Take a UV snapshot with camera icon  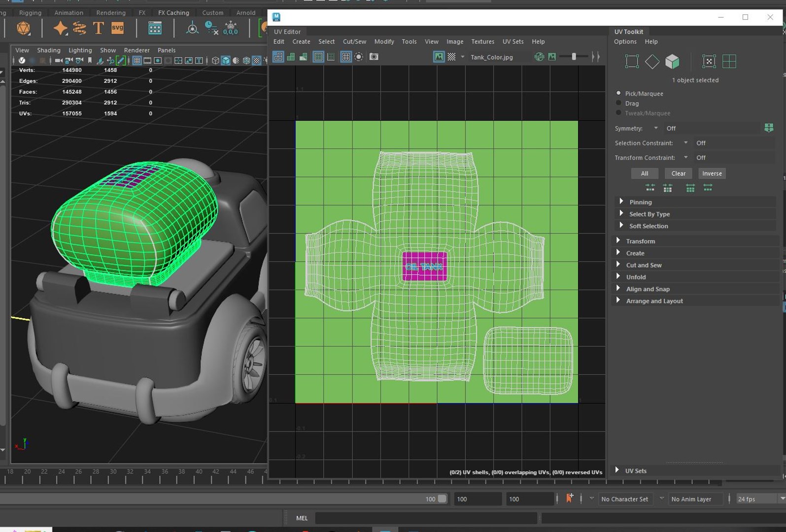pyautogui.click(x=374, y=57)
